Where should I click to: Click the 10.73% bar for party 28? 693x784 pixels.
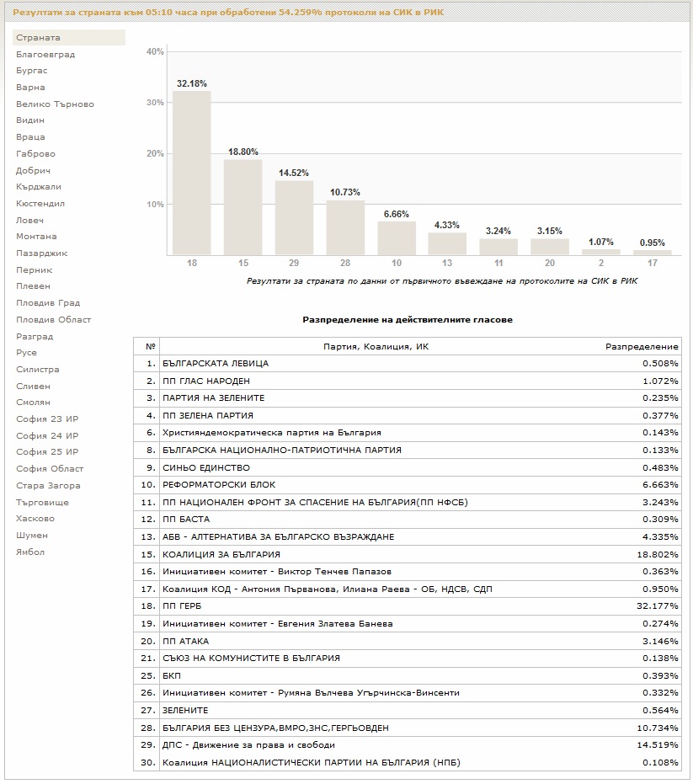[345, 227]
